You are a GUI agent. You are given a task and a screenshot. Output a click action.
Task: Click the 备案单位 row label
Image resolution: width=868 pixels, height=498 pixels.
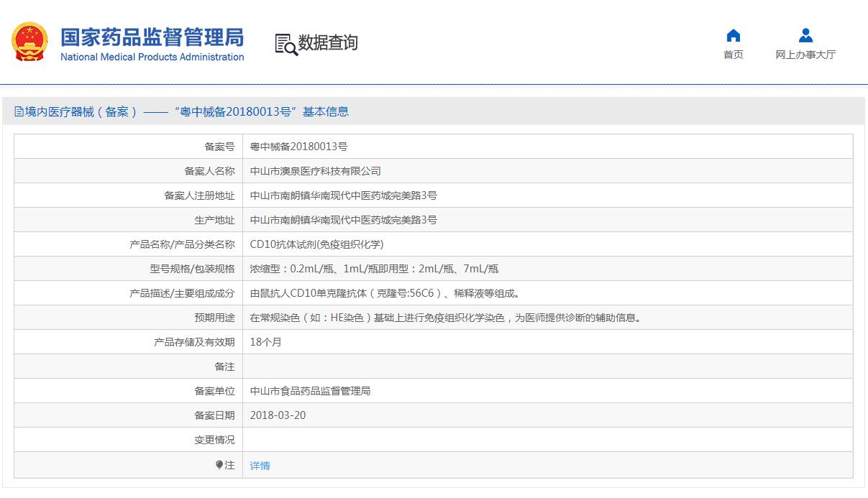click(214, 391)
